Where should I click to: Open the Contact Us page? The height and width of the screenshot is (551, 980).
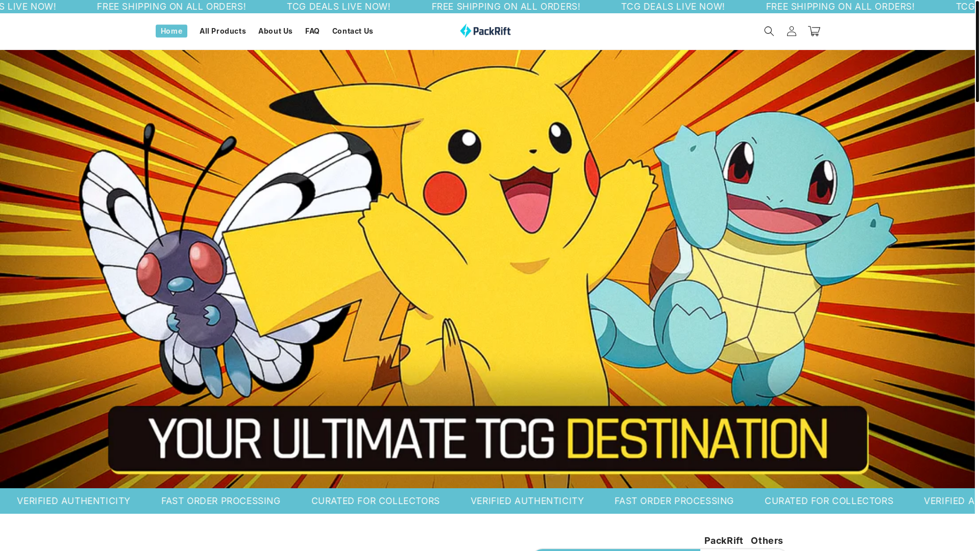353,31
